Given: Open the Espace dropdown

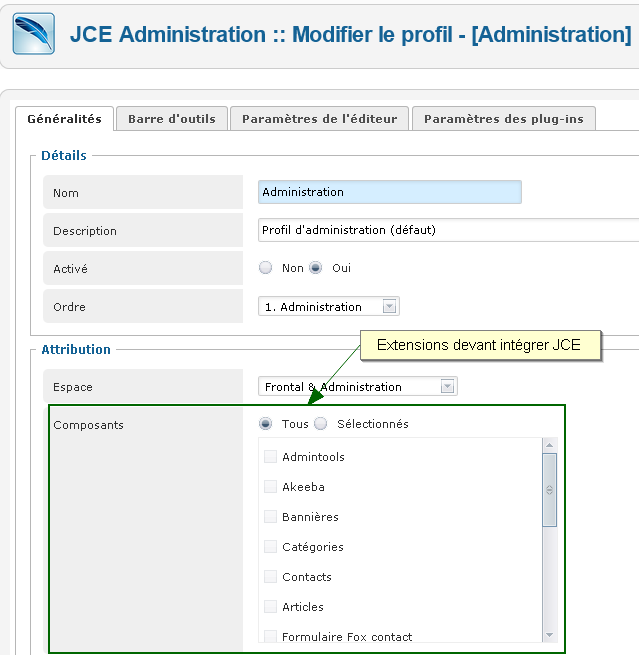Looking at the screenshot, I should 357,386.
